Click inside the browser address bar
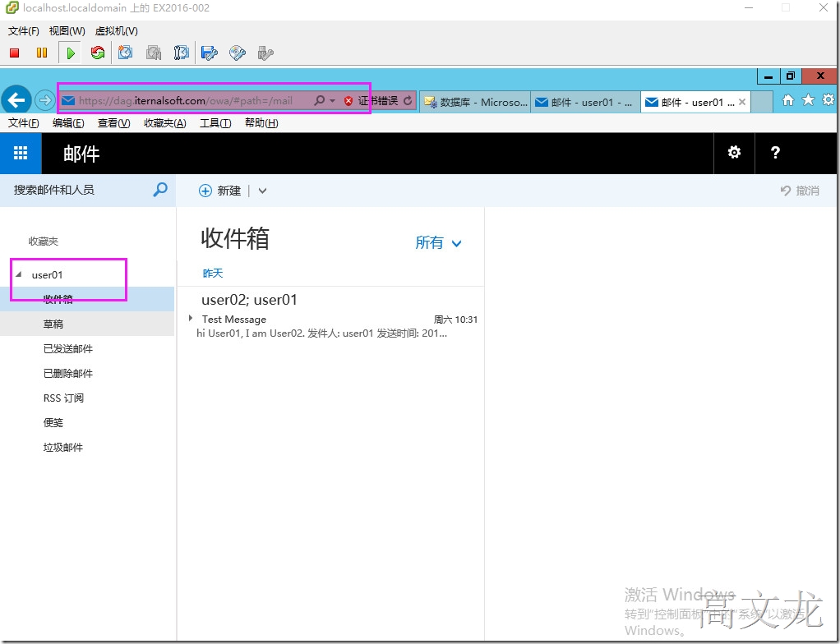Viewport: 840px width, 644px height. click(189, 99)
